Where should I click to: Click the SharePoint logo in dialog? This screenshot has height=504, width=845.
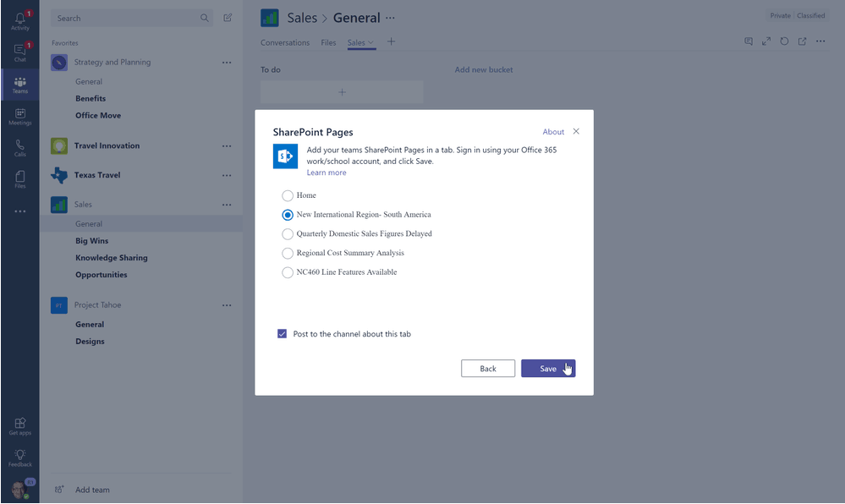pyautogui.click(x=286, y=156)
